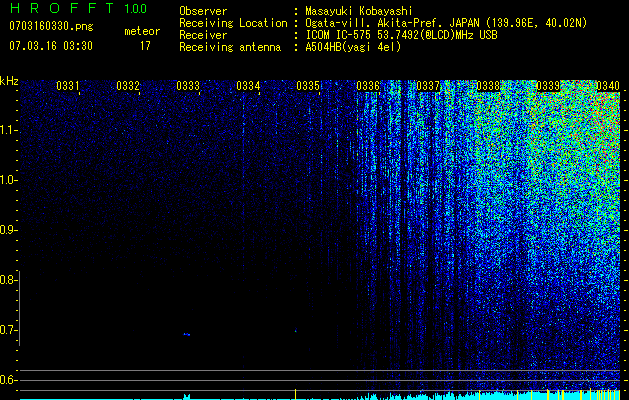Click the small meteor echo dot before 0335
The height and width of the screenshot is (400, 629).
(296, 331)
